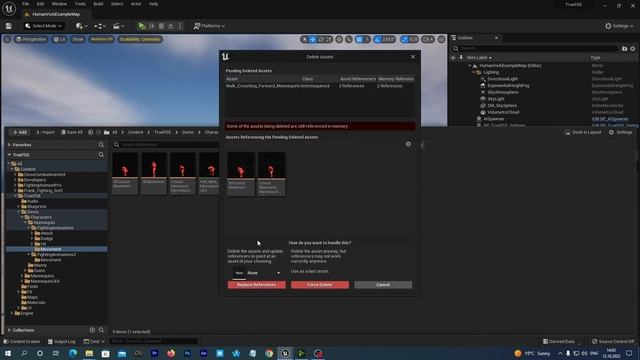
Task: Open the Edit menu
Action: (x=40, y=4)
